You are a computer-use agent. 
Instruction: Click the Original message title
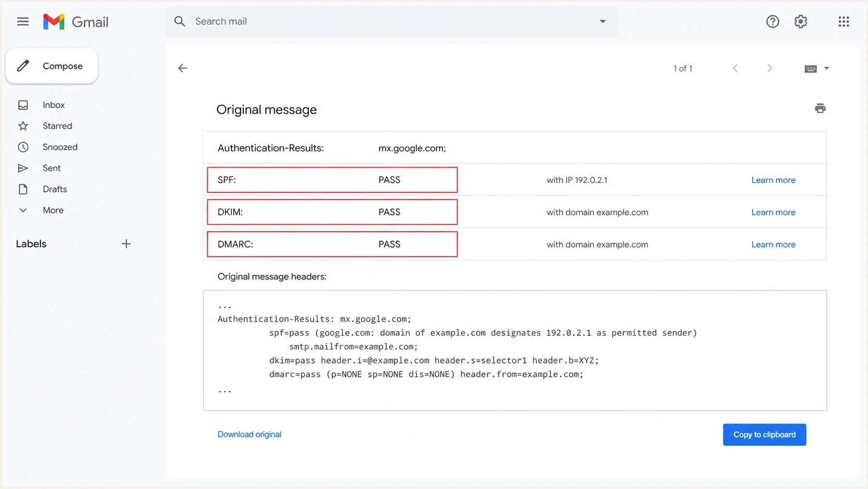click(x=266, y=110)
